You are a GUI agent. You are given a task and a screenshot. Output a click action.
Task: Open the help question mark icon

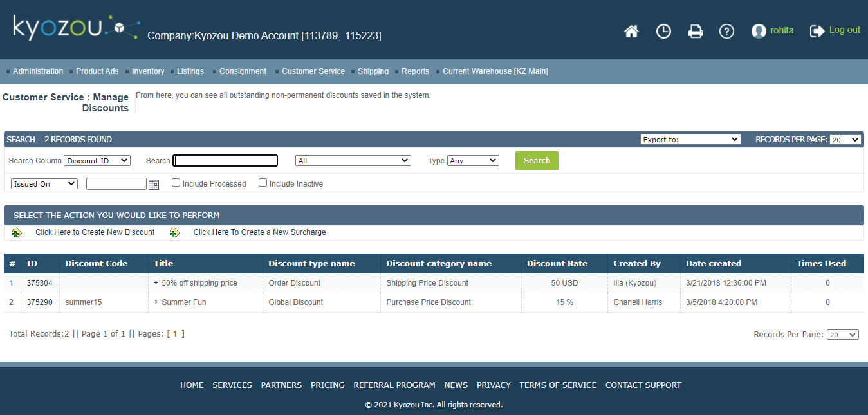tap(726, 31)
